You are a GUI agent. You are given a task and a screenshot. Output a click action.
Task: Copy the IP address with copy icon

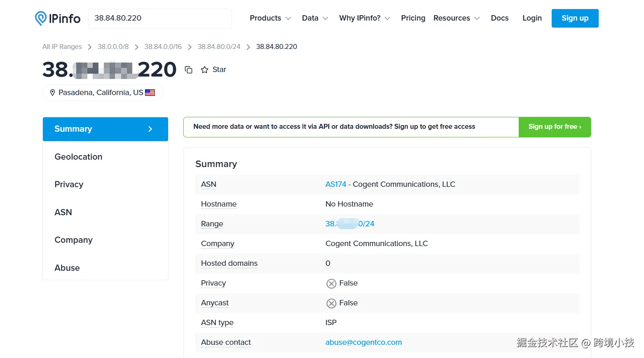pos(189,70)
